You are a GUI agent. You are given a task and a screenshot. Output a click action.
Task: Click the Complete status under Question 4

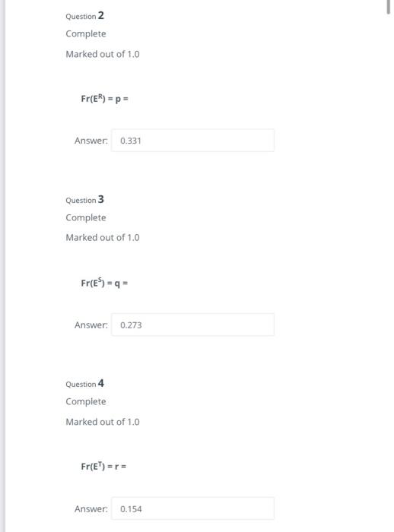coord(86,402)
